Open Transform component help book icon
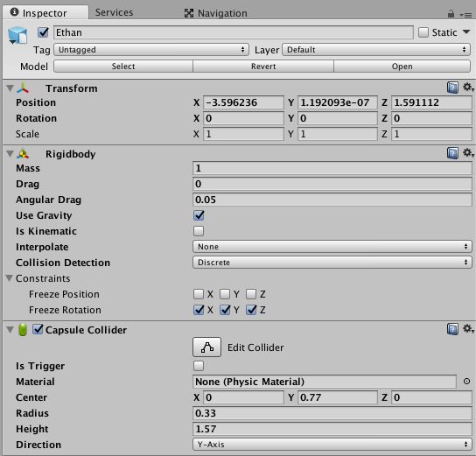This screenshot has height=456, width=476. coord(452,88)
